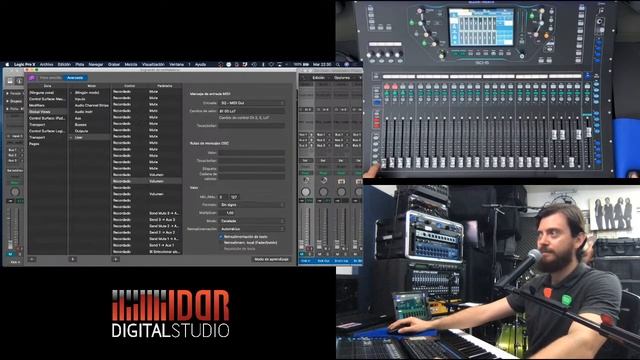
Task: Open the Formato dropdown
Action: pyautogui.click(x=251, y=204)
